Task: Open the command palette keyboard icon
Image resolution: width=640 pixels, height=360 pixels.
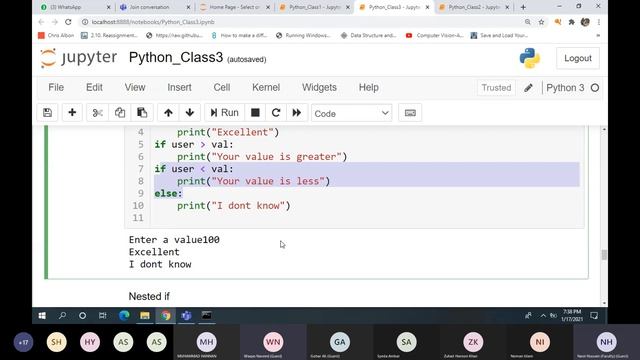Action: click(x=410, y=113)
